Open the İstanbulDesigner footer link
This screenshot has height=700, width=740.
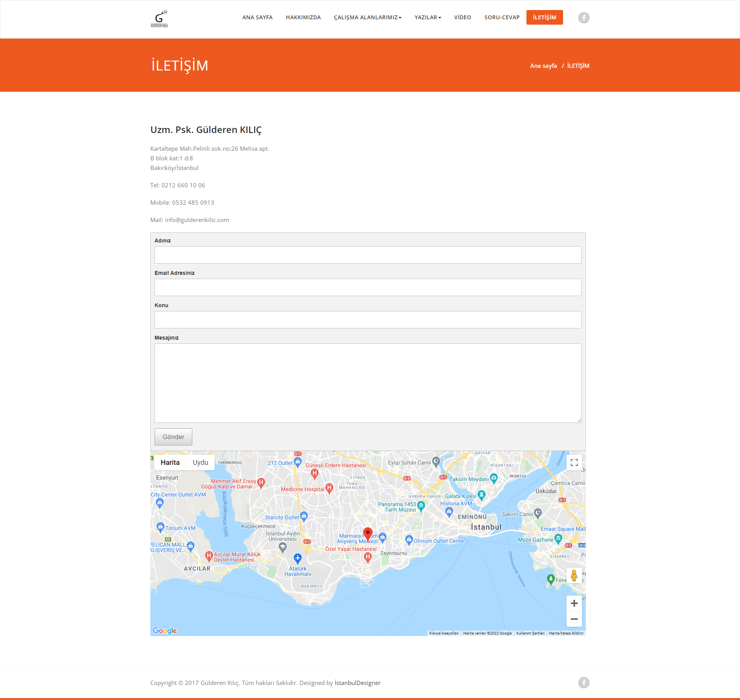(x=358, y=683)
